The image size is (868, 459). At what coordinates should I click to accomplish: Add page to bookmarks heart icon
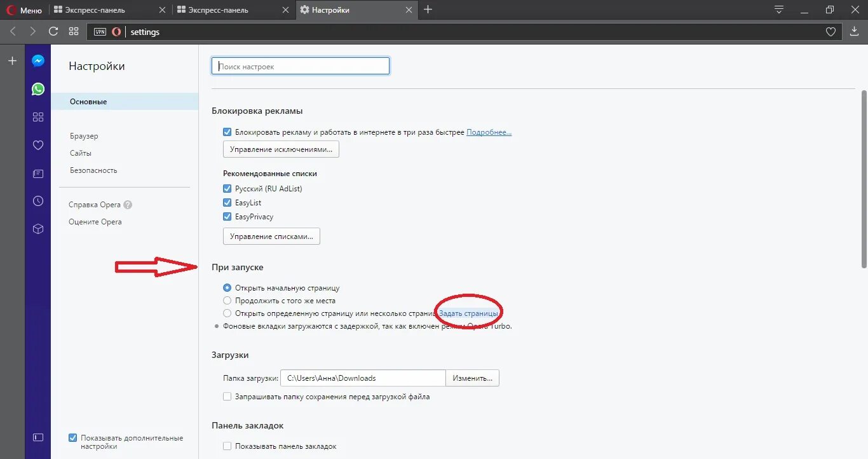click(831, 32)
